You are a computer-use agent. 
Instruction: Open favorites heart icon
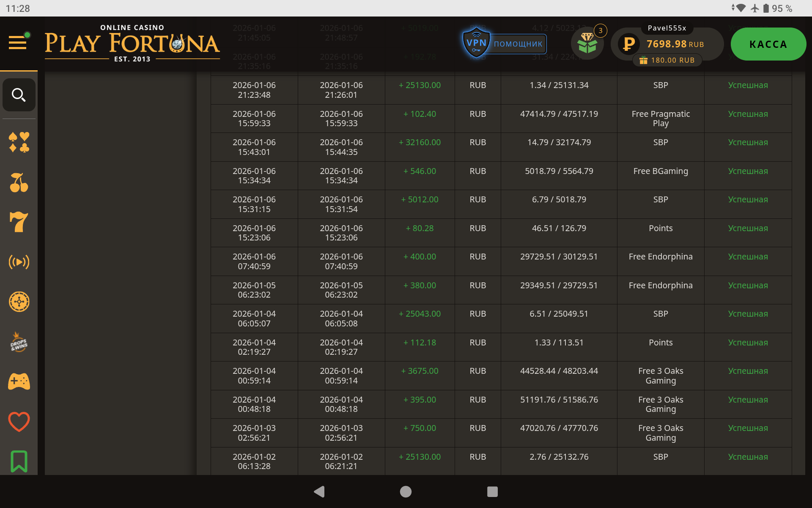pyautogui.click(x=19, y=422)
